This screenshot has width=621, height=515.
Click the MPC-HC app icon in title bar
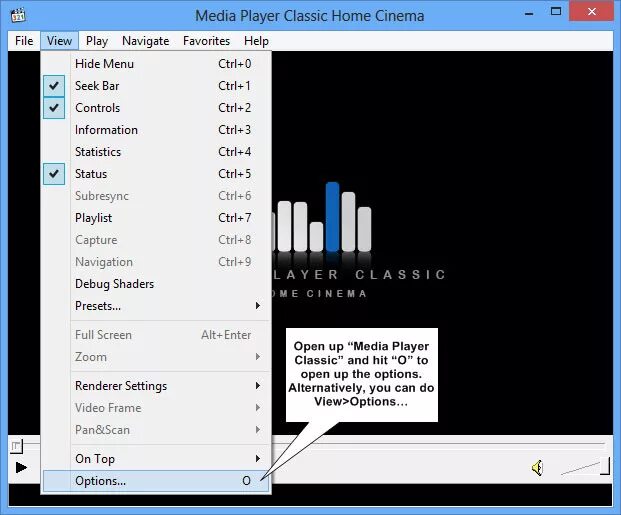[x=18, y=15]
